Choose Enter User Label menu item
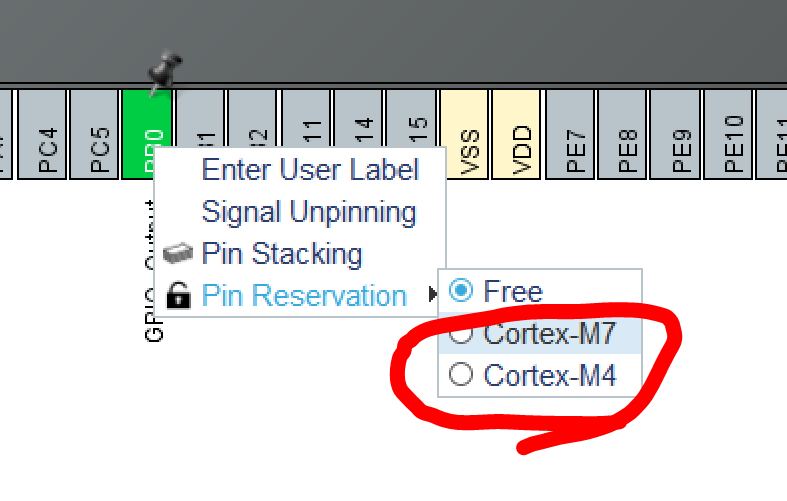 (309, 169)
